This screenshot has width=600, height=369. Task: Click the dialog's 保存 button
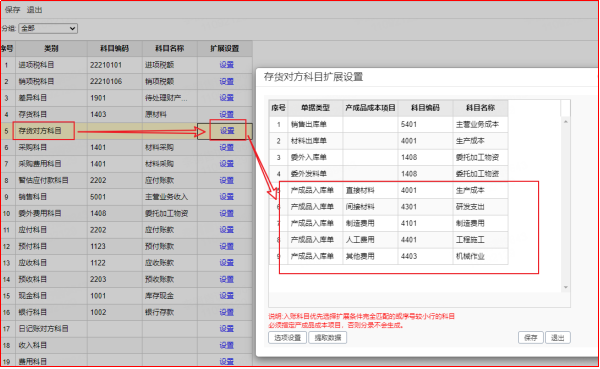click(530, 338)
